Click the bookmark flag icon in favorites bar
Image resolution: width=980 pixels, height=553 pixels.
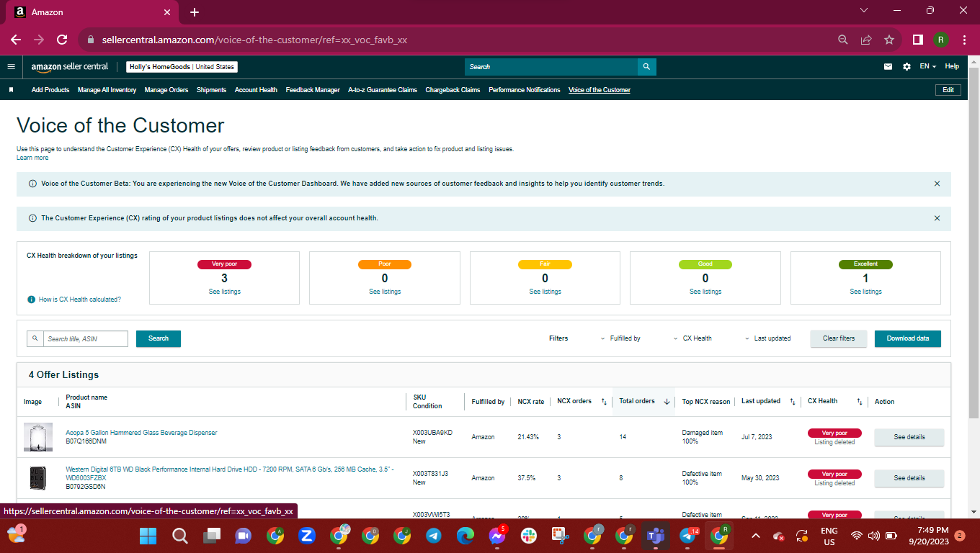pyautogui.click(x=11, y=90)
